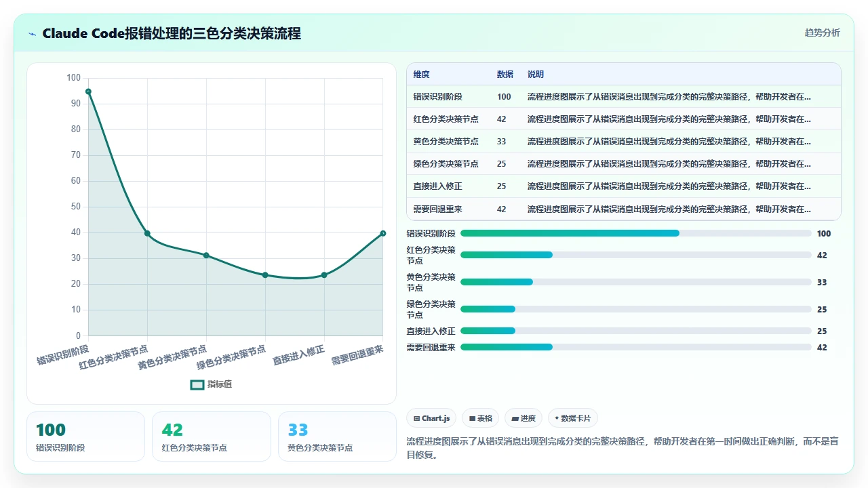868x488 pixels.
Task: Click the 25 value beside the 直接进入修正 progress bar
Action: [822, 331]
